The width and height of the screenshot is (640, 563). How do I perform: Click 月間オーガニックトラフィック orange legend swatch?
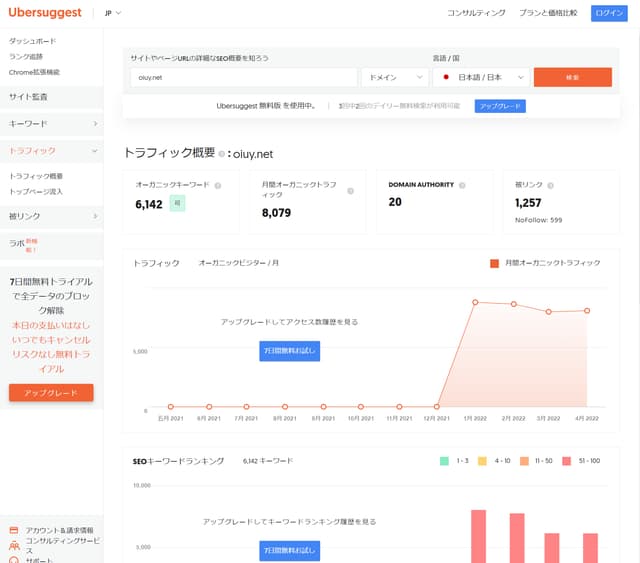click(x=494, y=263)
